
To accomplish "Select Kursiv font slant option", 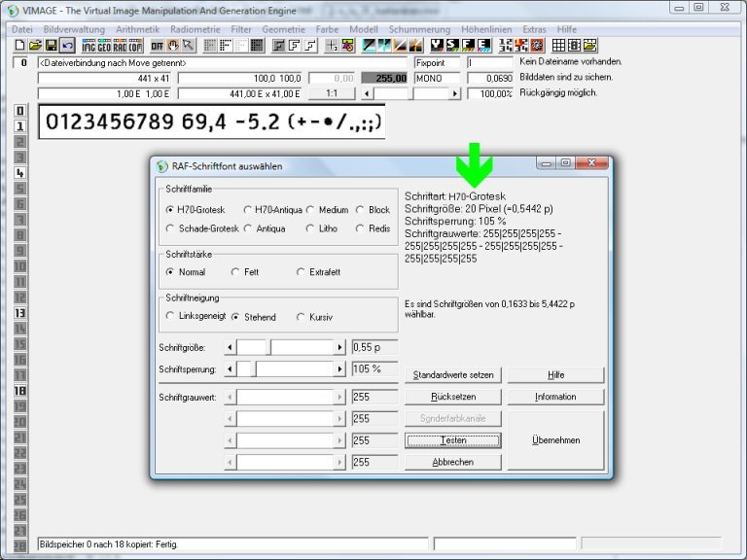I will pyautogui.click(x=302, y=317).
